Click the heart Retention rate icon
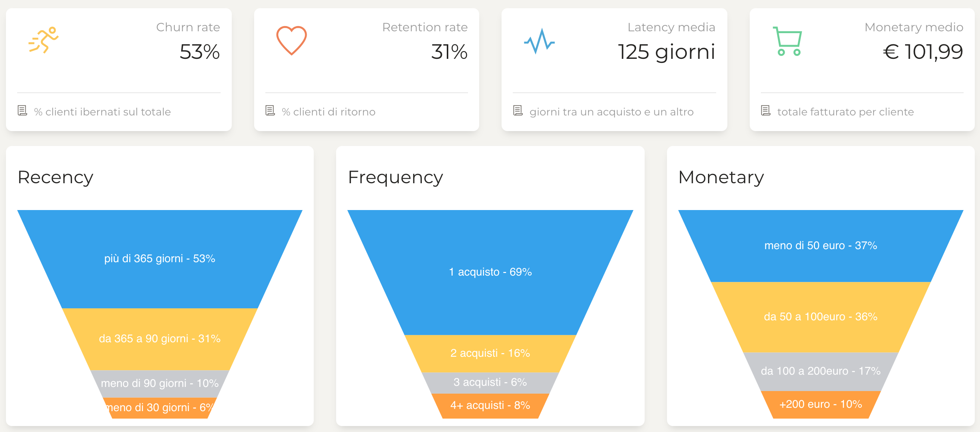Screen dimensions: 980x432 pos(291,40)
